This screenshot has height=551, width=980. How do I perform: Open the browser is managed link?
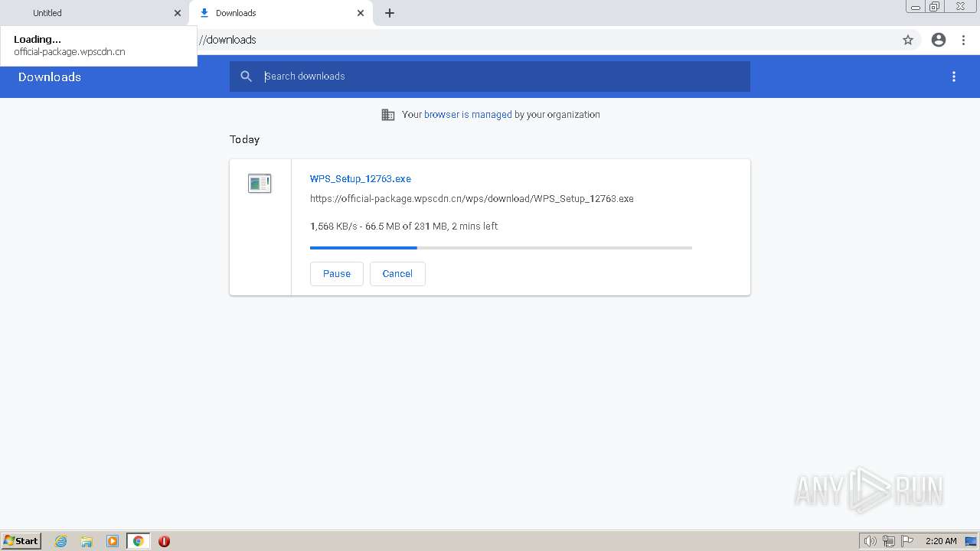point(468,115)
